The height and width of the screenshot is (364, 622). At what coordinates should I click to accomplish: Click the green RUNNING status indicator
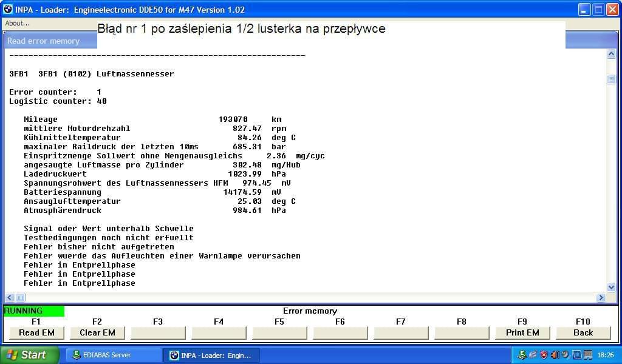pyautogui.click(x=34, y=311)
